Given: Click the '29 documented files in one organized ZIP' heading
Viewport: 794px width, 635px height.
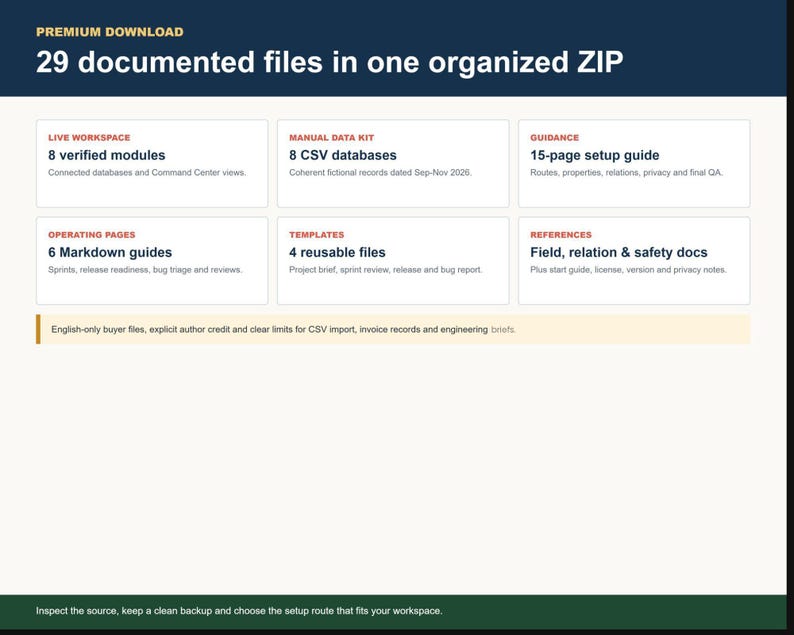Looking at the screenshot, I should (329, 62).
